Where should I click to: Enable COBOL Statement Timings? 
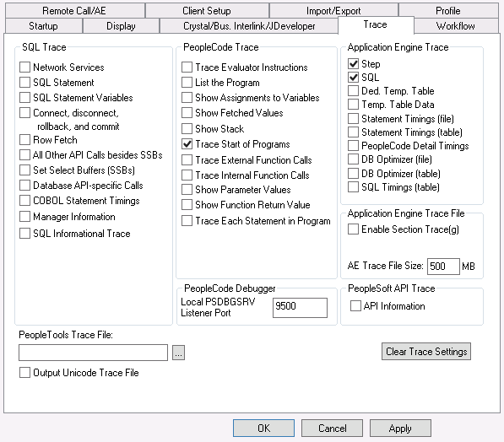point(24,201)
